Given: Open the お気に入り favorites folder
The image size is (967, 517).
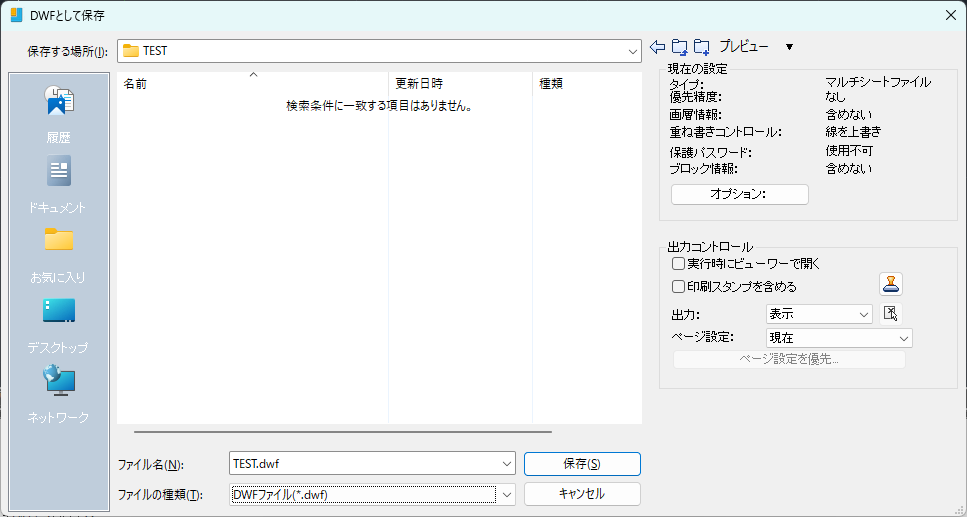Looking at the screenshot, I should (x=59, y=254).
